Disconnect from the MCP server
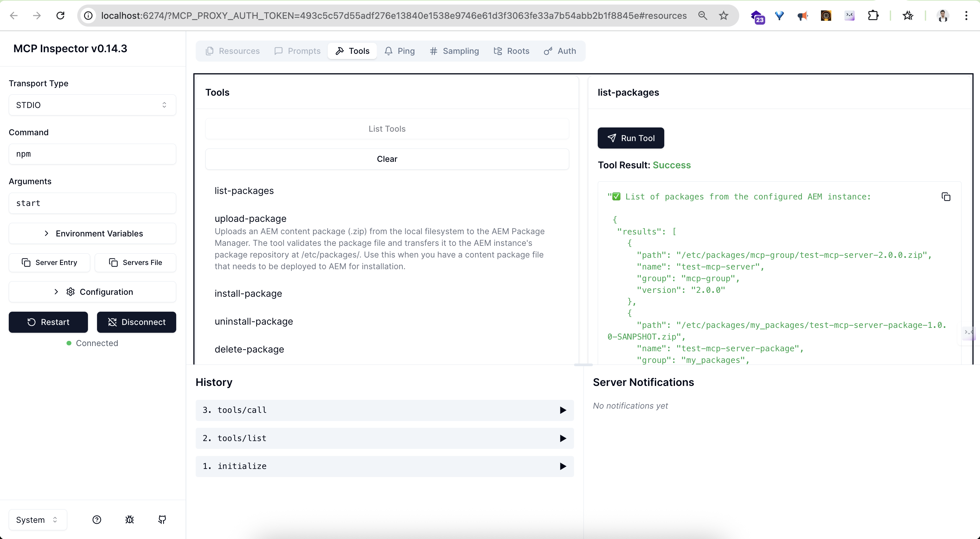The width and height of the screenshot is (980, 539). tap(136, 322)
